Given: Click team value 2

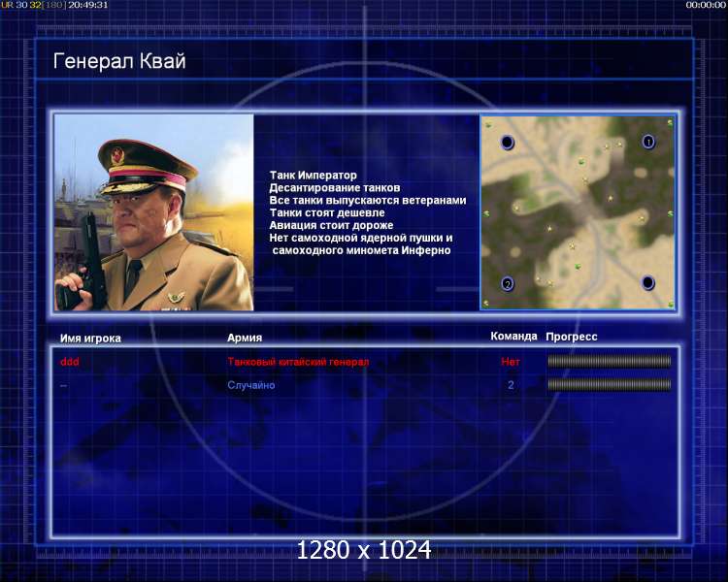Looking at the screenshot, I should tap(511, 385).
